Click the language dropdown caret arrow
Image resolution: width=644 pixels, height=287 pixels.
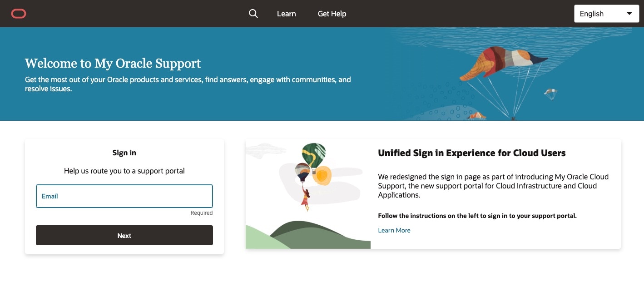(629, 14)
